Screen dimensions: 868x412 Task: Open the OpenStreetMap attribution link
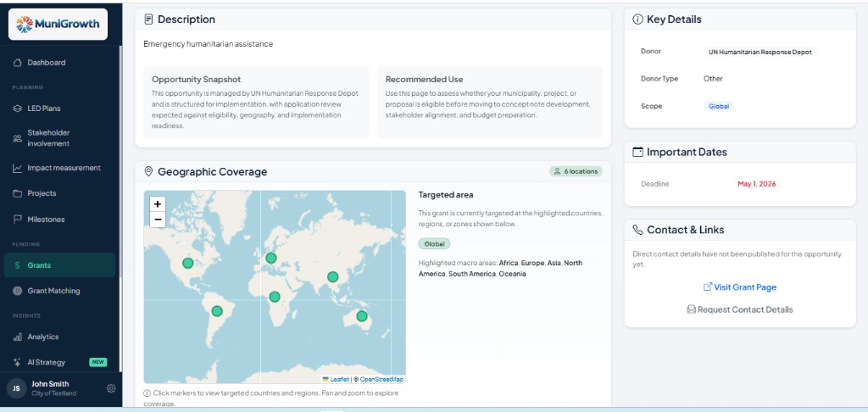[x=382, y=379]
